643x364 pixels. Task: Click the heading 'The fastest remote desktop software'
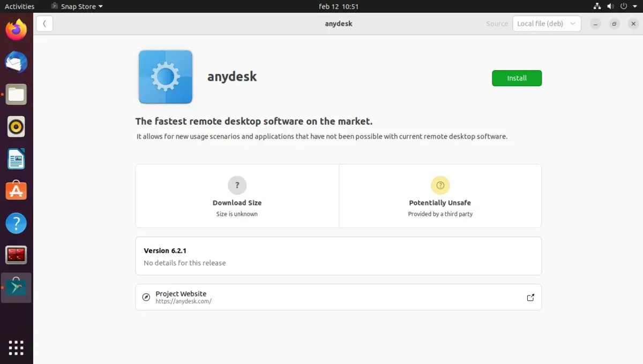254,121
